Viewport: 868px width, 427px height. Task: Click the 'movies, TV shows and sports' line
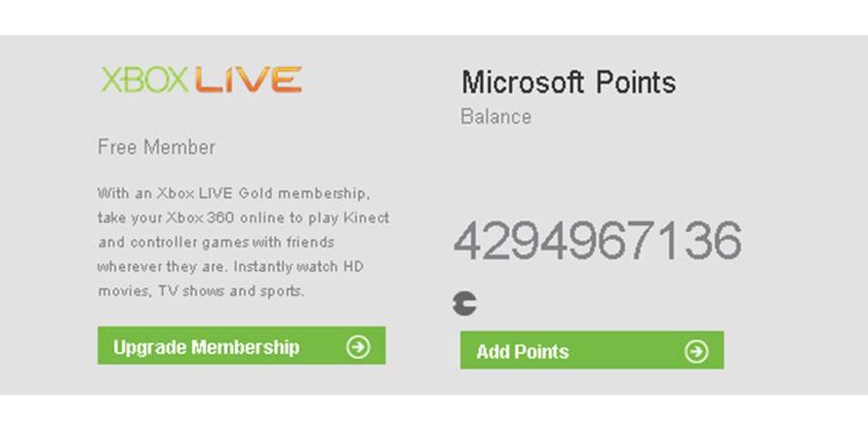(201, 291)
